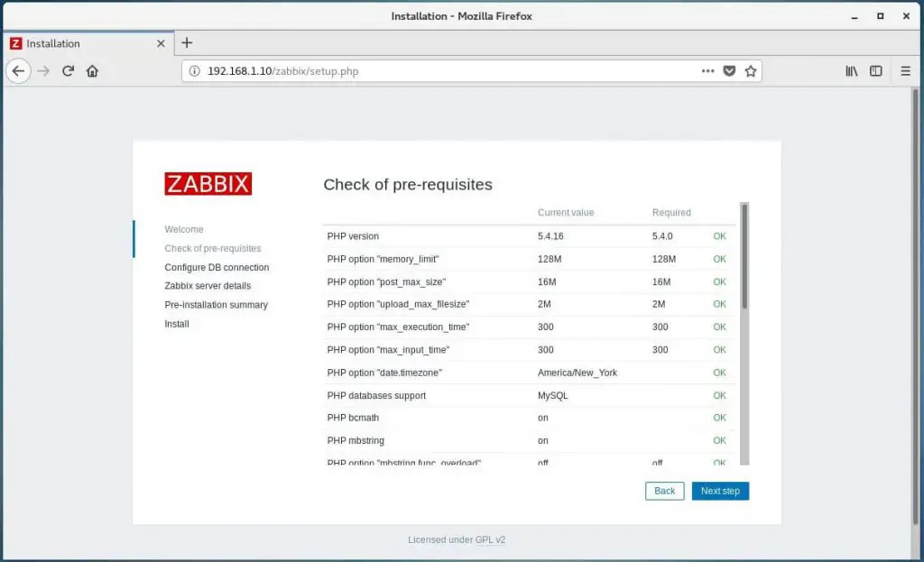Click the PHP bcmath row label
The height and width of the screenshot is (562, 924).
[353, 418]
